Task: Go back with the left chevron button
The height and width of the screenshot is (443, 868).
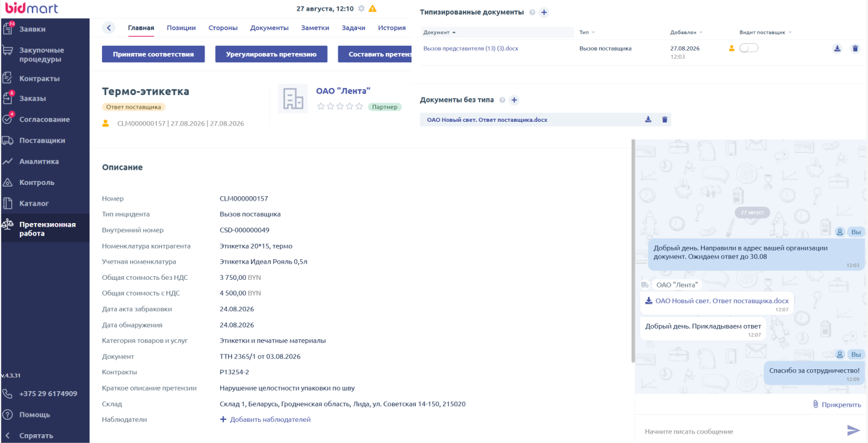Action: click(x=109, y=27)
